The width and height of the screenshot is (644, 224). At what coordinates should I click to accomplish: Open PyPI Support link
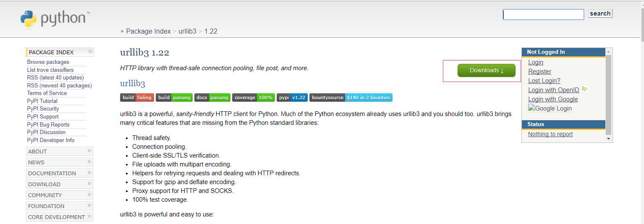[x=42, y=116]
